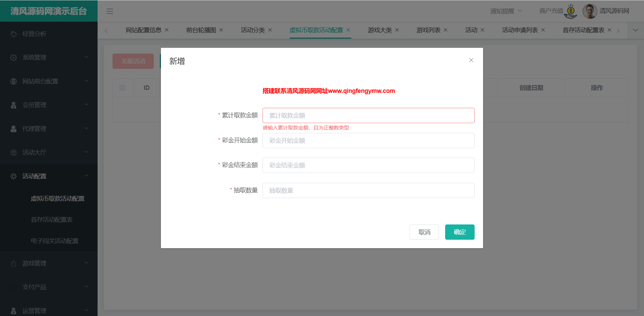Switch to the 游戏列表 tab
The height and width of the screenshot is (316, 644).
[428, 30]
